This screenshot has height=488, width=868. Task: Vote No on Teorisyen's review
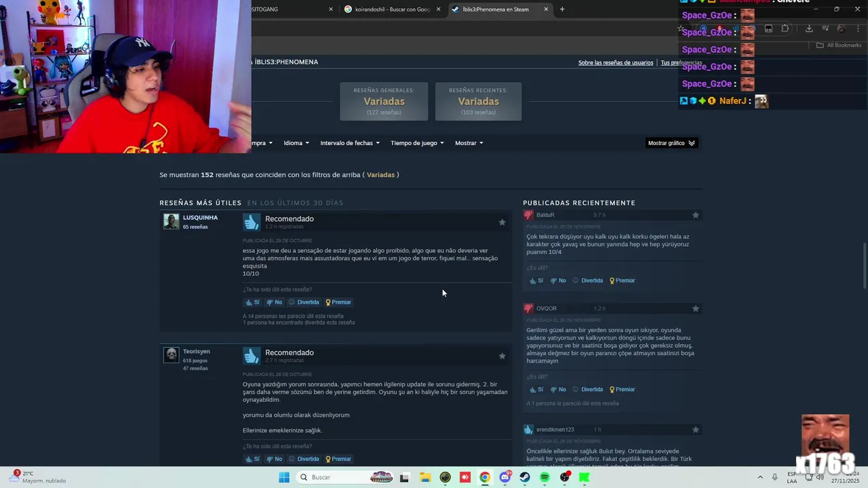(x=274, y=459)
